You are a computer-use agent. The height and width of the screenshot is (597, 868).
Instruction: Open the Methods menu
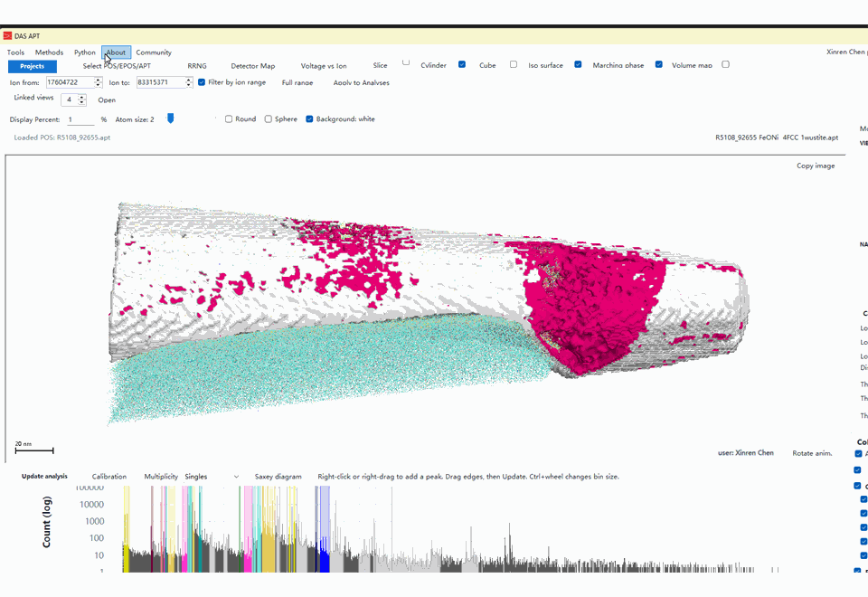(49, 52)
